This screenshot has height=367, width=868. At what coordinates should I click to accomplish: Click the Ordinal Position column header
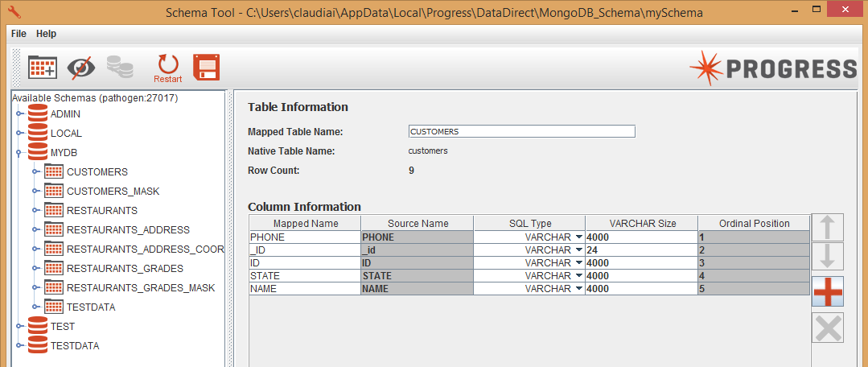coord(754,223)
